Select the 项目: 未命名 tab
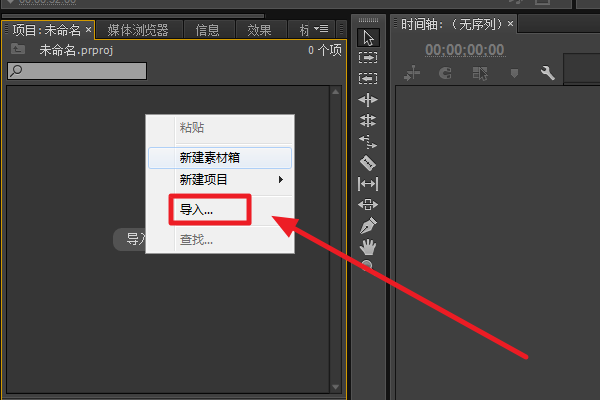The height and width of the screenshot is (400, 600). pyautogui.click(x=46, y=30)
